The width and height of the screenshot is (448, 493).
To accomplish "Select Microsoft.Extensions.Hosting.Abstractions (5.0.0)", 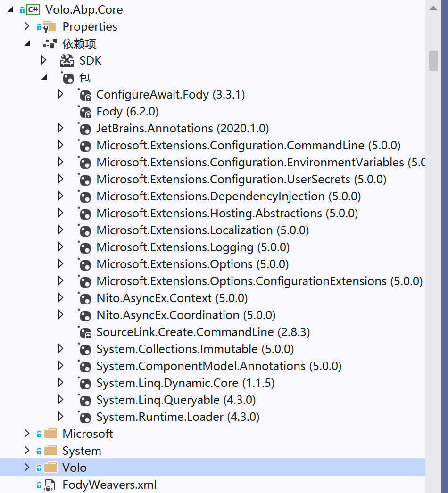I will point(227,214).
